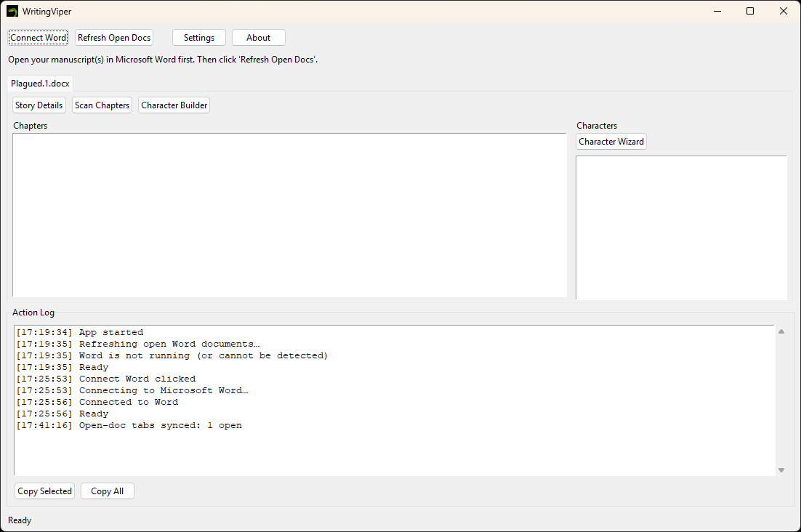Maximize the WritingViper window
This screenshot has height=532, width=801.
click(750, 12)
